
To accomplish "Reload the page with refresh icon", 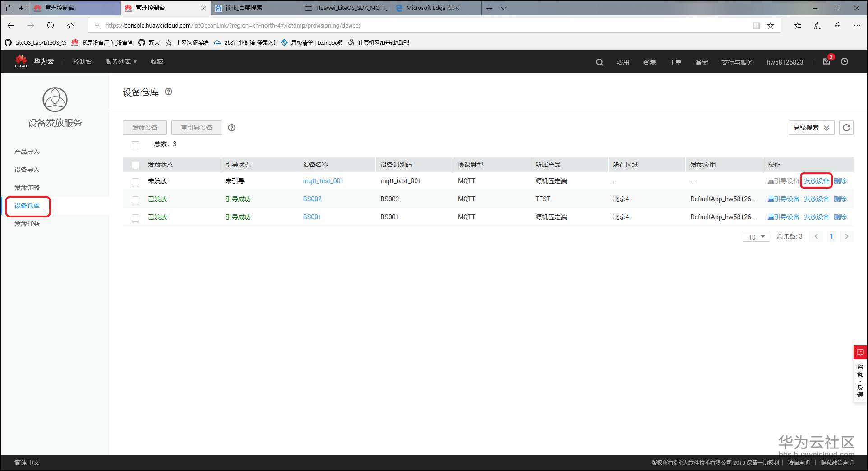I will click(51, 25).
